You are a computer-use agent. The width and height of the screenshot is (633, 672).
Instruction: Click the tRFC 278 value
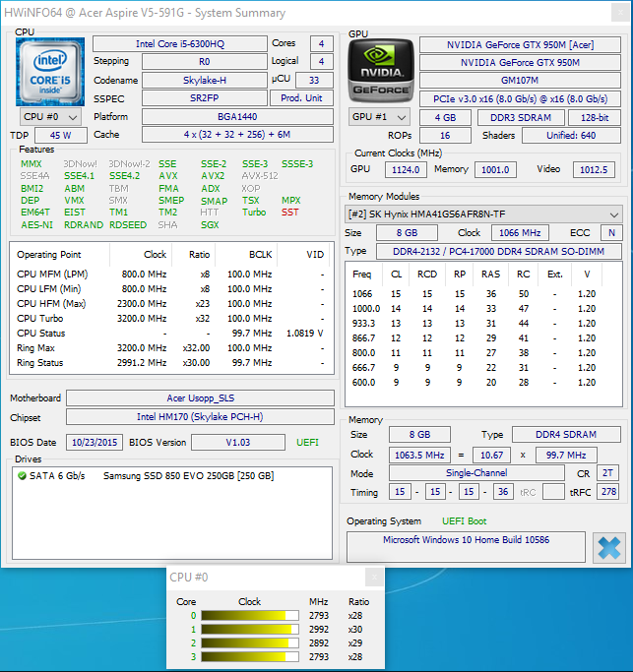608,492
